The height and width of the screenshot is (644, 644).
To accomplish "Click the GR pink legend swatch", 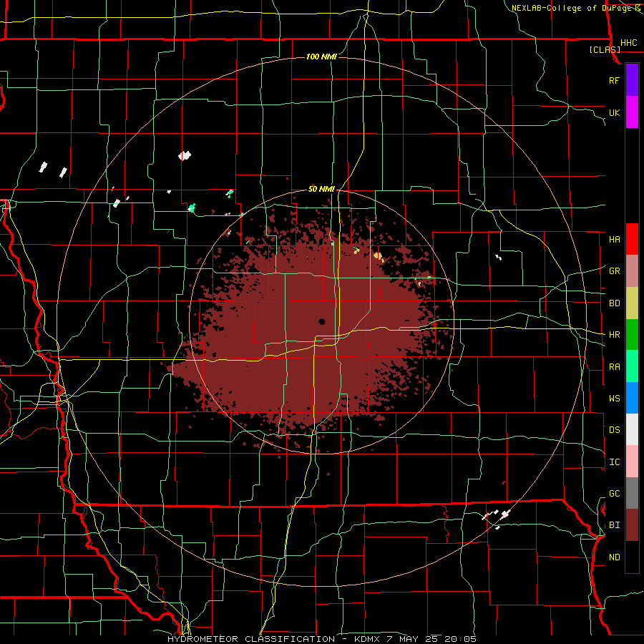I will (x=632, y=271).
